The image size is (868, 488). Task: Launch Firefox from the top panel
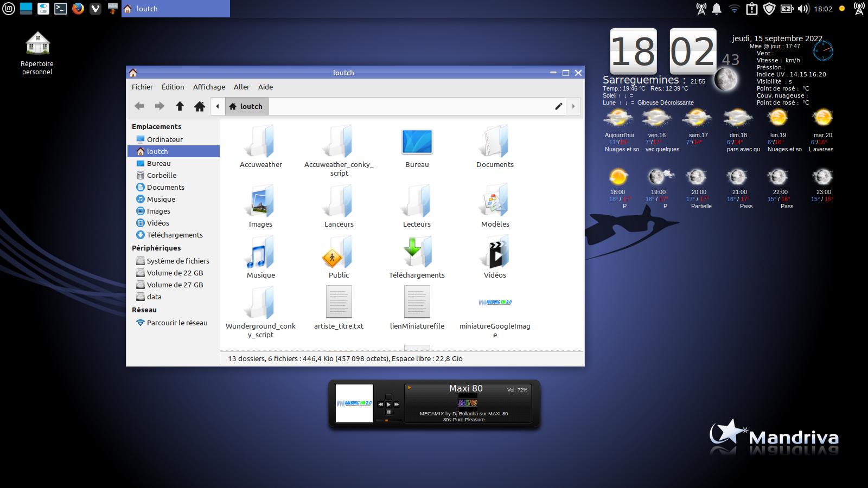pos(78,9)
